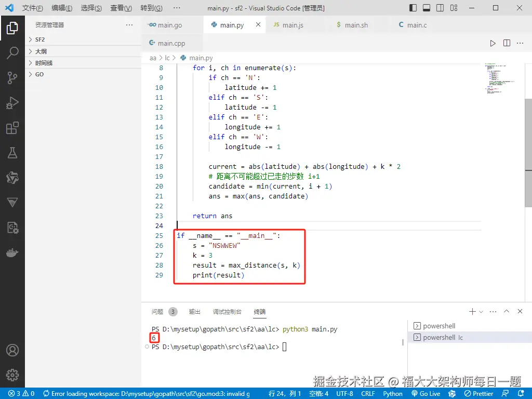Click breadcrumb folder lc
Viewport: 532px width, 399px height.
[167, 58]
